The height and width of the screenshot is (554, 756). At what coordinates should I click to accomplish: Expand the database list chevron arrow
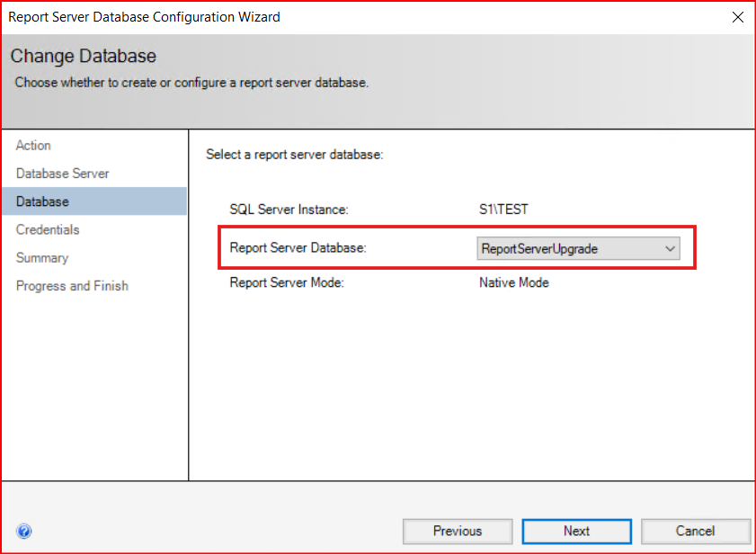(669, 249)
